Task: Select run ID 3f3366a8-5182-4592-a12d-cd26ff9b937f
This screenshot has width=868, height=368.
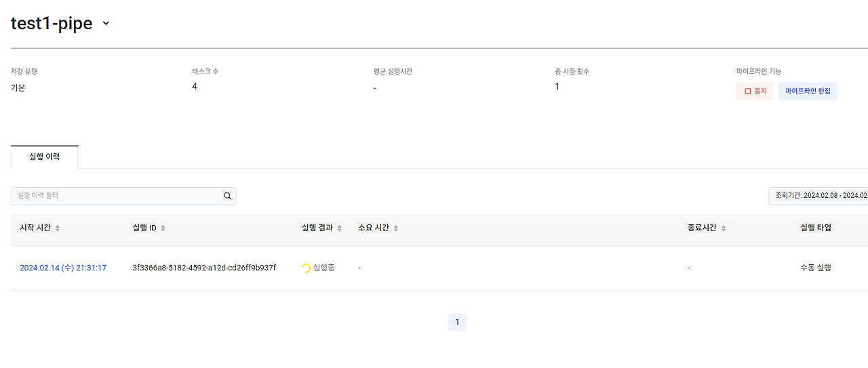Action: coord(204,268)
